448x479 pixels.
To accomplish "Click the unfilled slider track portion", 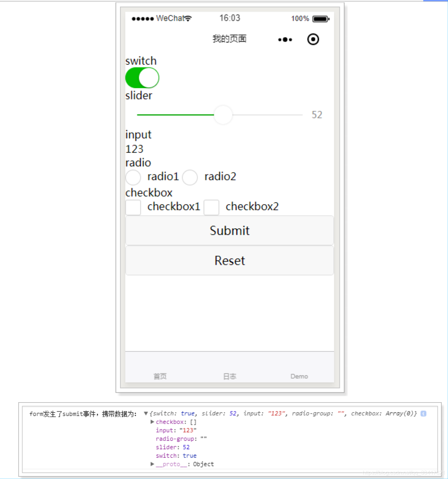I will [x=268, y=115].
